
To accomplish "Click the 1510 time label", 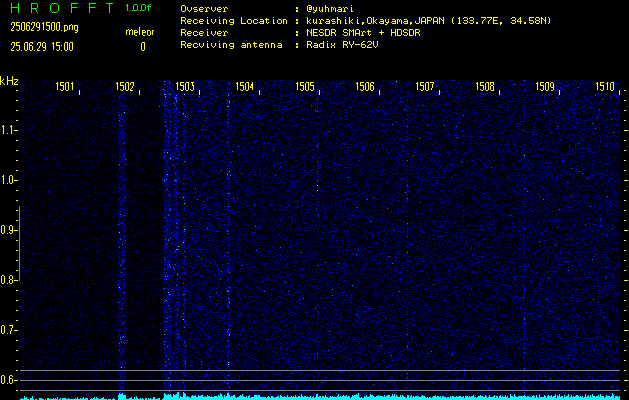I will [605, 86].
